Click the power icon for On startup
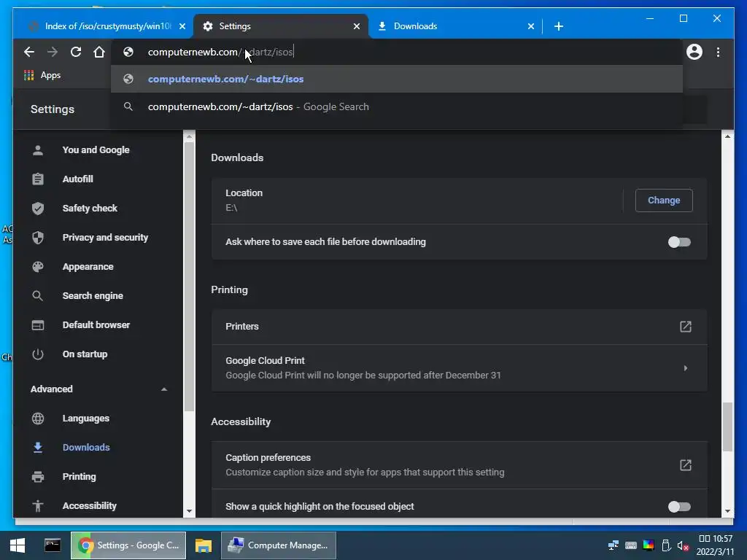This screenshot has height=560, width=747. pyautogui.click(x=38, y=354)
